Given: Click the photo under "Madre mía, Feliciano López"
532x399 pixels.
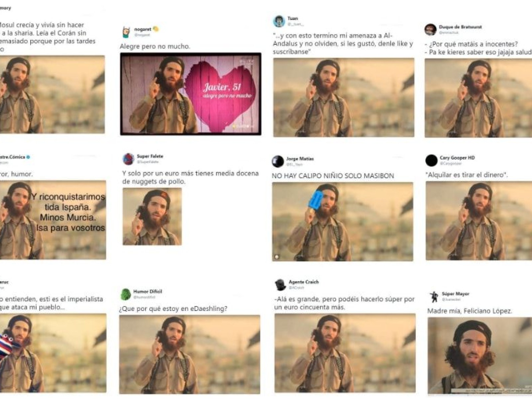Looking at the screenshot, I should (x=479, y=356).
